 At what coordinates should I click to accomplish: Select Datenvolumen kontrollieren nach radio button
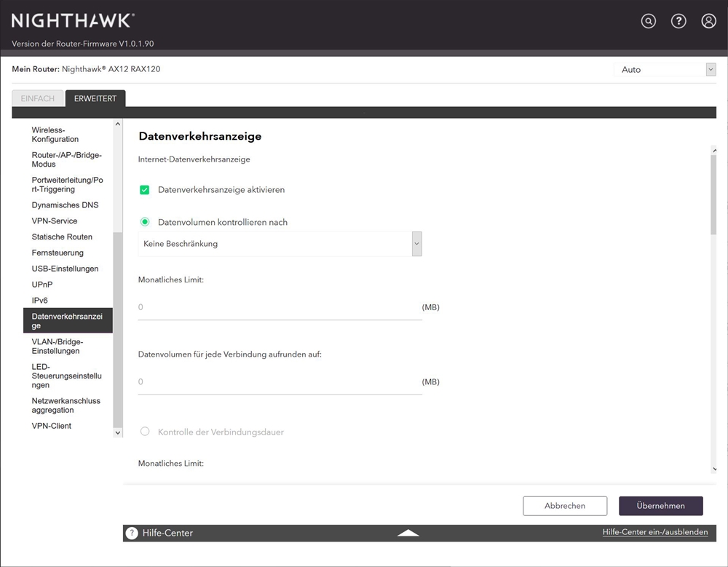[x=144, y=222]
